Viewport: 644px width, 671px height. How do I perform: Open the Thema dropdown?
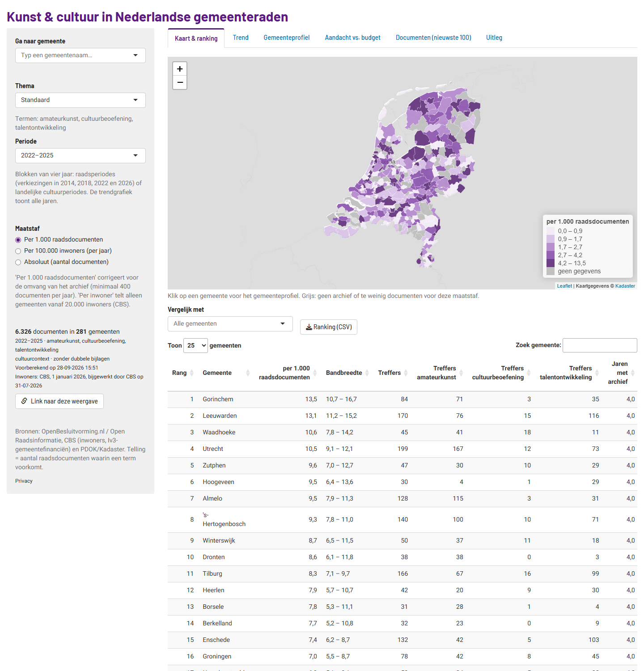(x=80, y=100)
